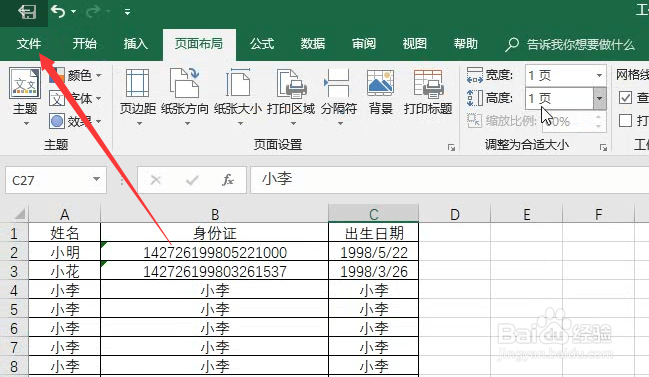Switch to the 插入 tab

point(135,43)
